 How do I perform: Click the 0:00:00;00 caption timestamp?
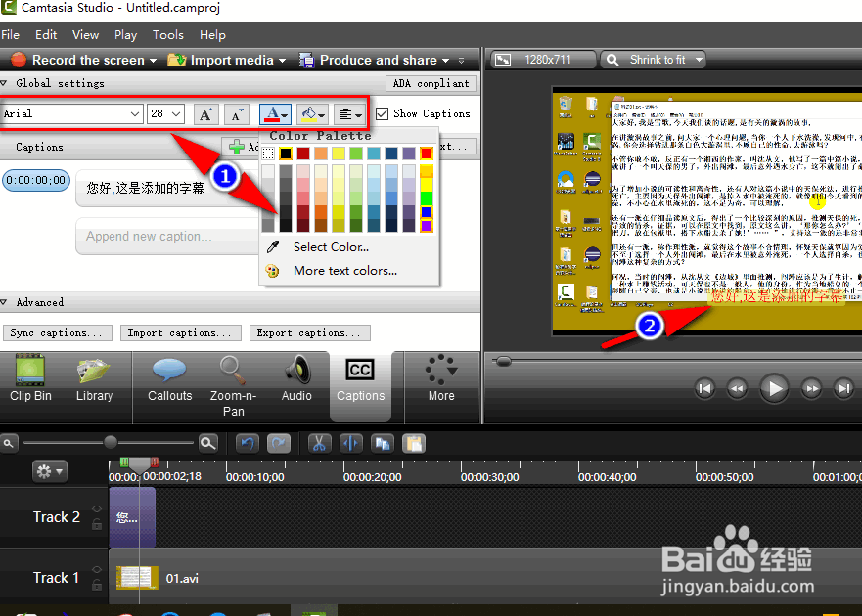36,180
